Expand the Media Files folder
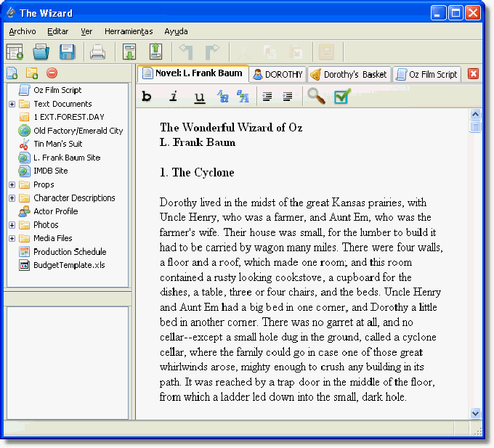Screen dimensions: 494x448 point(12,238)
